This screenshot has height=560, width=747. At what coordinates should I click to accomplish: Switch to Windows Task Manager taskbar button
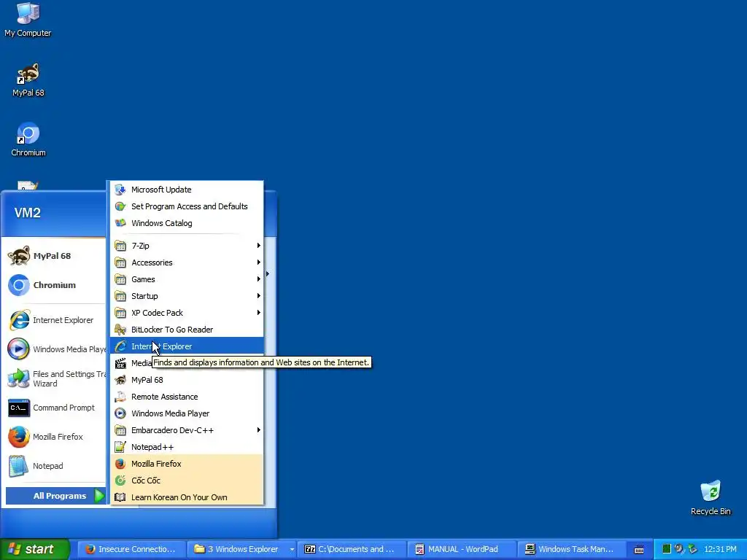570,549
